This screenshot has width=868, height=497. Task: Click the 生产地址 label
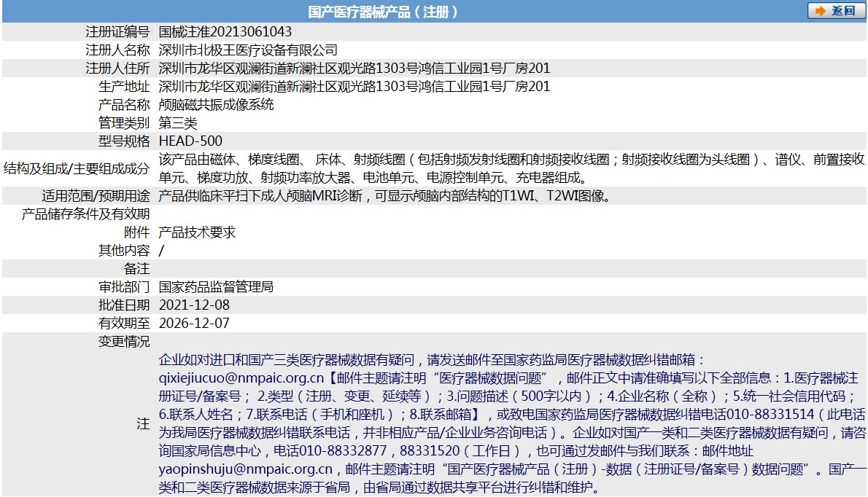124,87
